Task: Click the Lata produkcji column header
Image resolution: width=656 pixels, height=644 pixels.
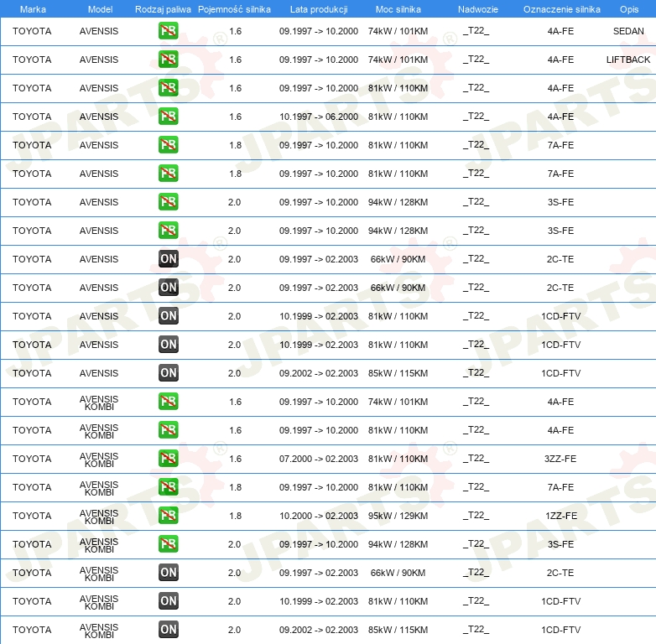Action: point(319,9)
